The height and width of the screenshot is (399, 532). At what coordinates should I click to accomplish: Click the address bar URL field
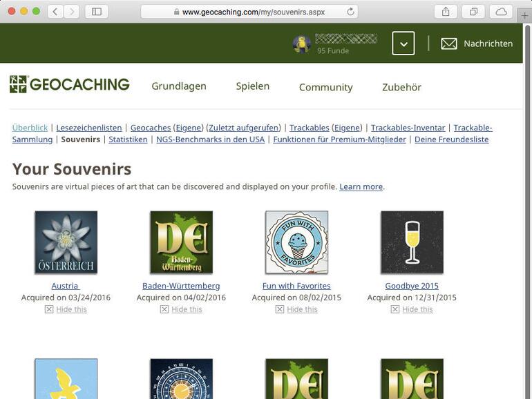[x=249, y=12]
